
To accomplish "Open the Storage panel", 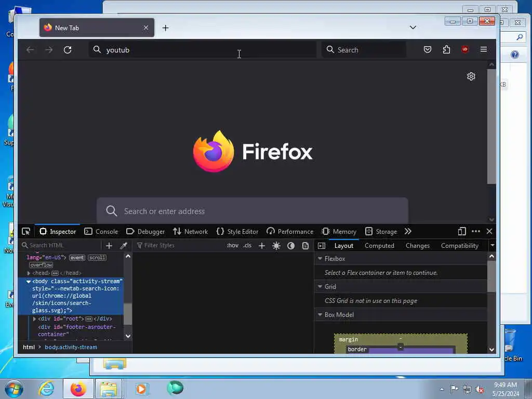I will pos(381,231).
